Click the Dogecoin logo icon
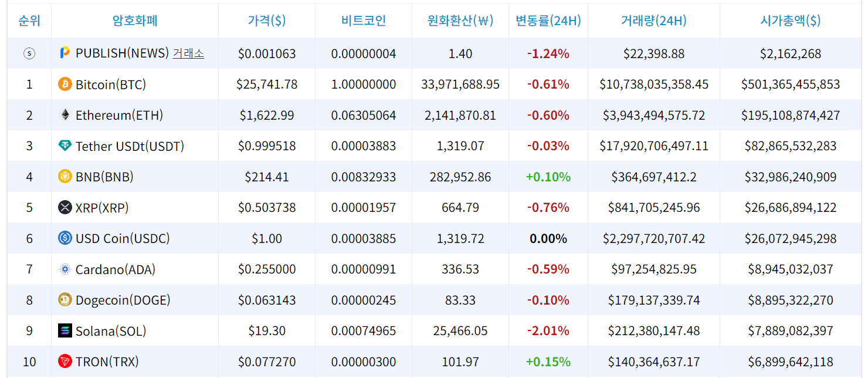This screenshot has width=868, height=378. click(x=65, y=300)
